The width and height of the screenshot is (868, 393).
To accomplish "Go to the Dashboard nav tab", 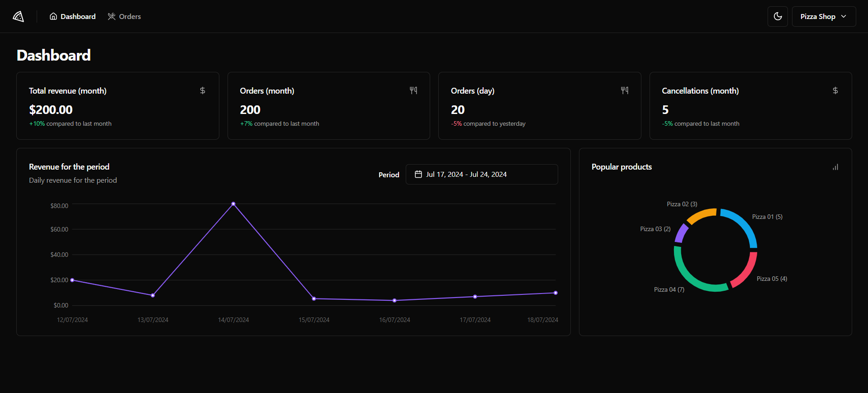I will tap(73, 16).
